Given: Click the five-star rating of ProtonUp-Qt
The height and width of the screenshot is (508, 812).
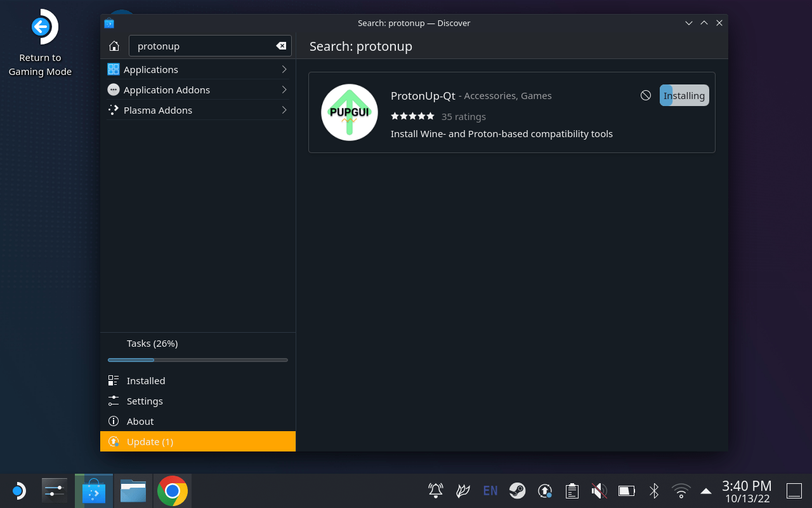Looking at the screenshot, I should pos(412,116).
